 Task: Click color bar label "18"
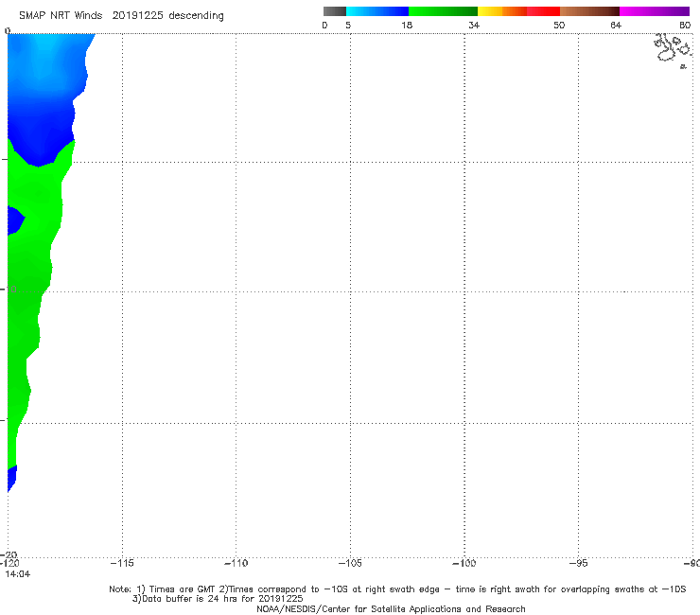(407, 26)
